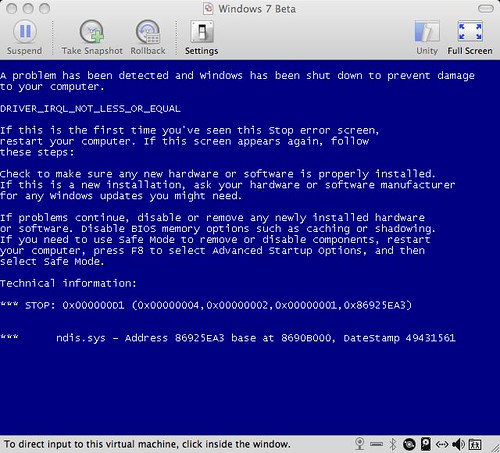Rollback to the previous snapshot
Viewport: 500px width, 453px height.
click(148, 37)
